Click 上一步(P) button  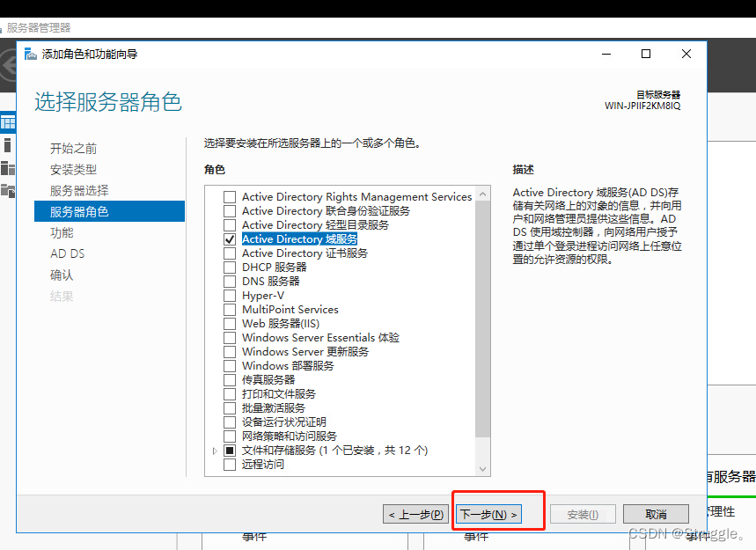[x=416, y=514]
